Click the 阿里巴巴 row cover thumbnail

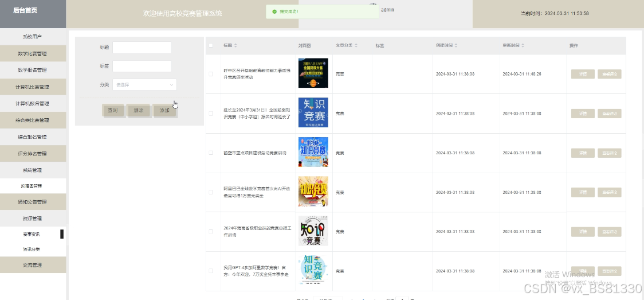tap(313, 192)
